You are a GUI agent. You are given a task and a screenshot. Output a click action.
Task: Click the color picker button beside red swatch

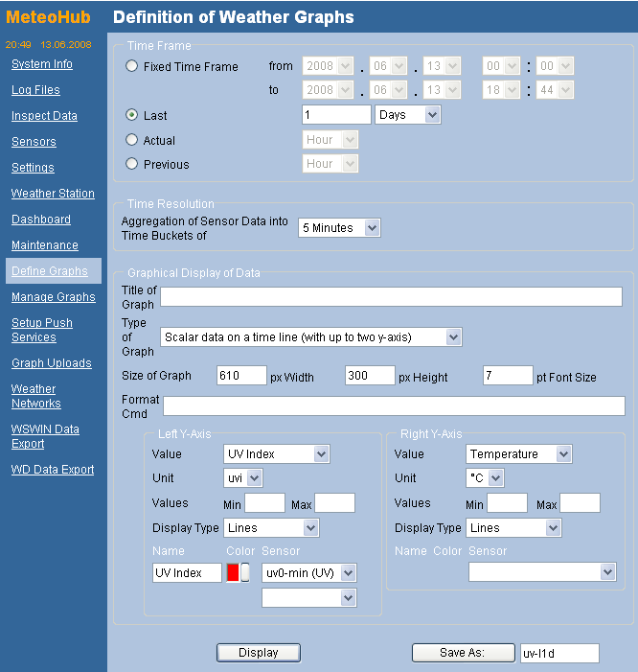coord(245,572)
